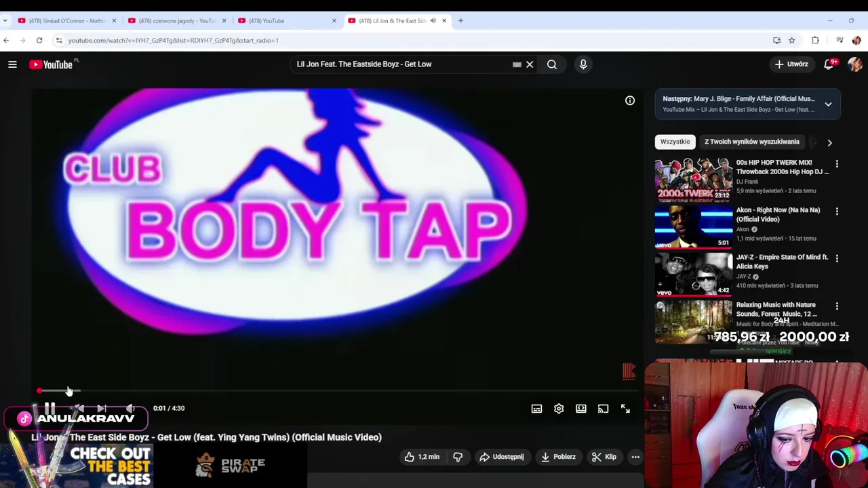Toggle theater mode in player

click(581, 409)
